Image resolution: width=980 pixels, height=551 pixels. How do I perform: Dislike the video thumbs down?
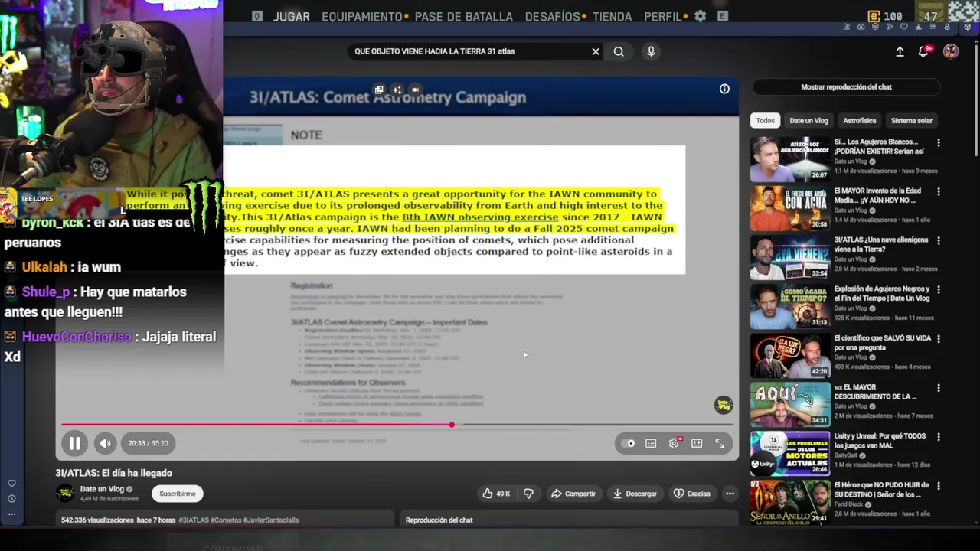[528, 494]
